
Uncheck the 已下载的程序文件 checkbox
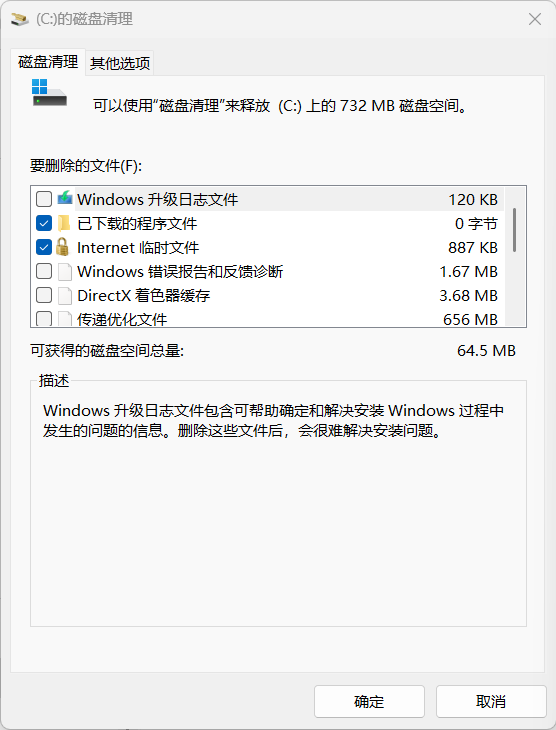[44, 223]
